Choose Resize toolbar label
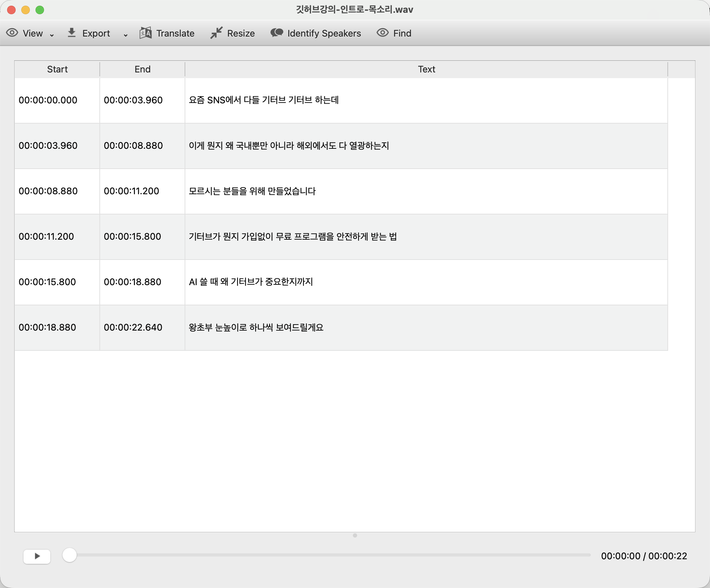The width and height of the screenshot is (710, 588). (241, 33)
